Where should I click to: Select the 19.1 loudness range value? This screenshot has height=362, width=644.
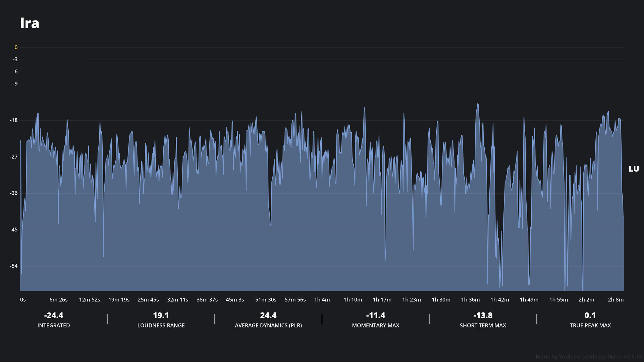click(161, 315)
